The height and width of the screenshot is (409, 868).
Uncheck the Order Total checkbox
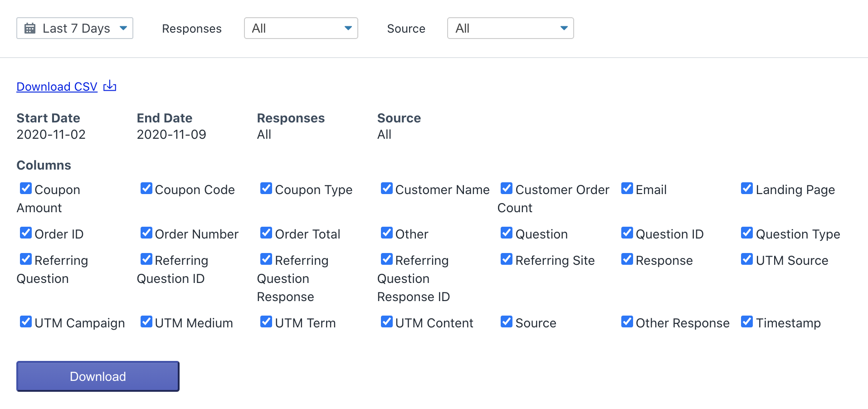(266, 233)
